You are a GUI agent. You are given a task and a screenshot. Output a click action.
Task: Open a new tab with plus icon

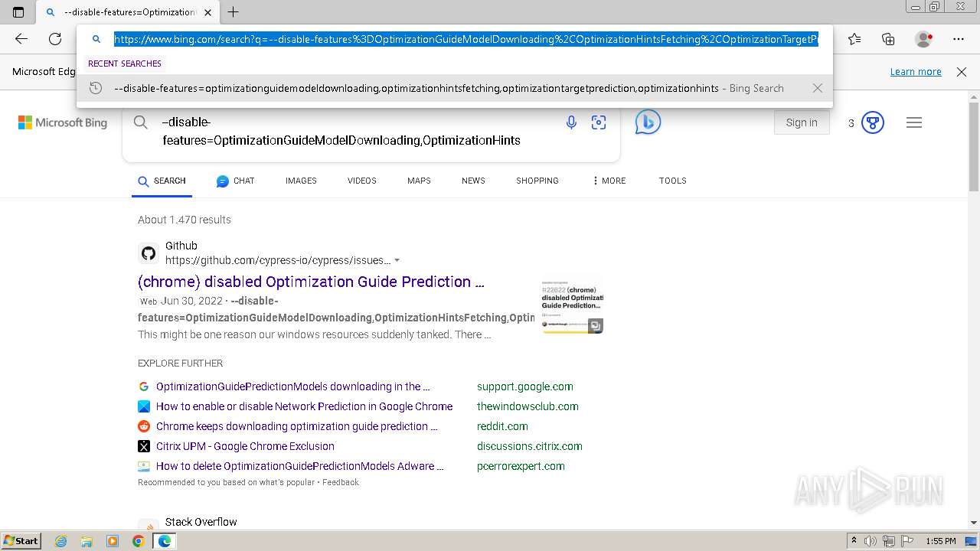pyautogui.click(x=234, y=11)
